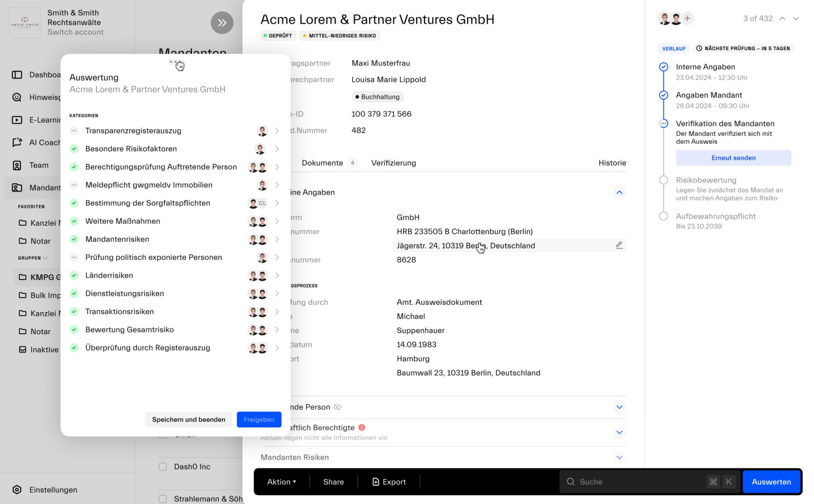Open the Historie tab

(612, 163)
